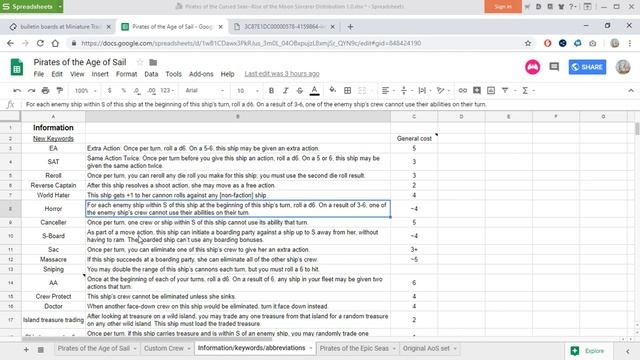Image resolution: width=640 pixels, height=360 pixels.
Task: Switch to Custom Crew sheet tab
Action: click(164, 349)
